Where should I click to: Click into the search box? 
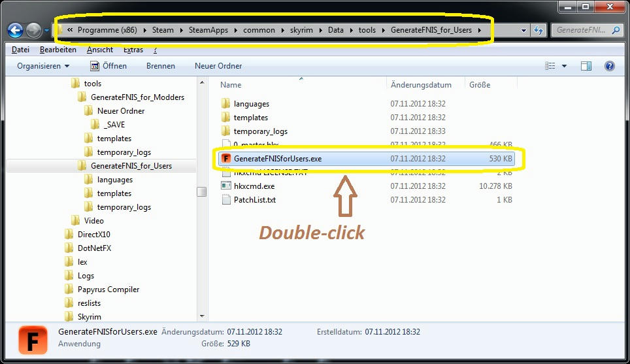click(580, 30)
